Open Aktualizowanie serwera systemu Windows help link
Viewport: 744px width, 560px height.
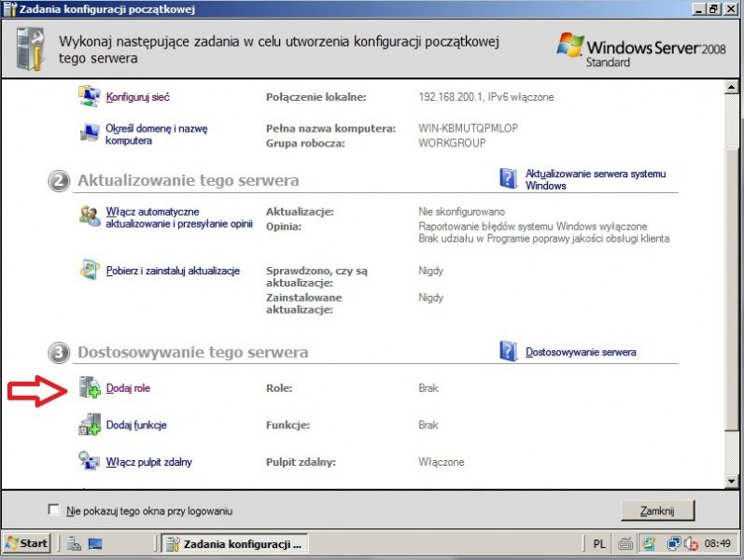pyautogui.click(x=596, y=179)
